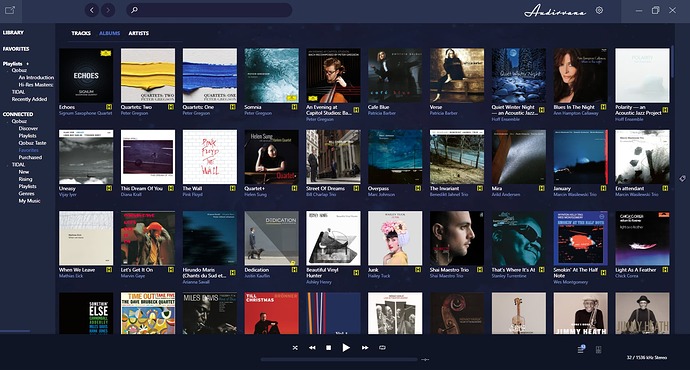This screenshot has width=690, height=370.
Task: Switch to the Tracks tab
Action: pyautogui.click(x=81, y=33)
